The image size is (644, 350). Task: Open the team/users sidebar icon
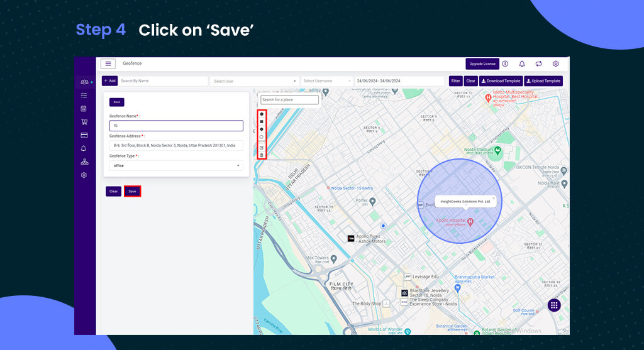(84, 82)
